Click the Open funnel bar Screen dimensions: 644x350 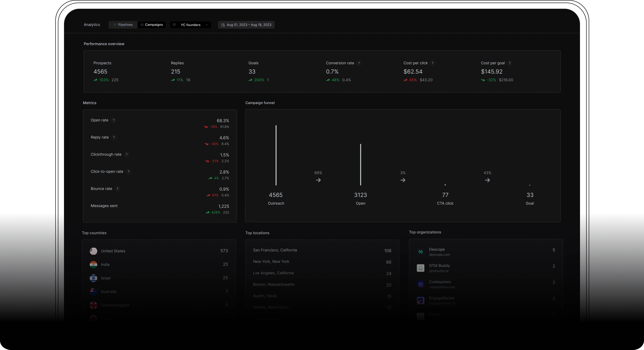[x=360, y=164]
